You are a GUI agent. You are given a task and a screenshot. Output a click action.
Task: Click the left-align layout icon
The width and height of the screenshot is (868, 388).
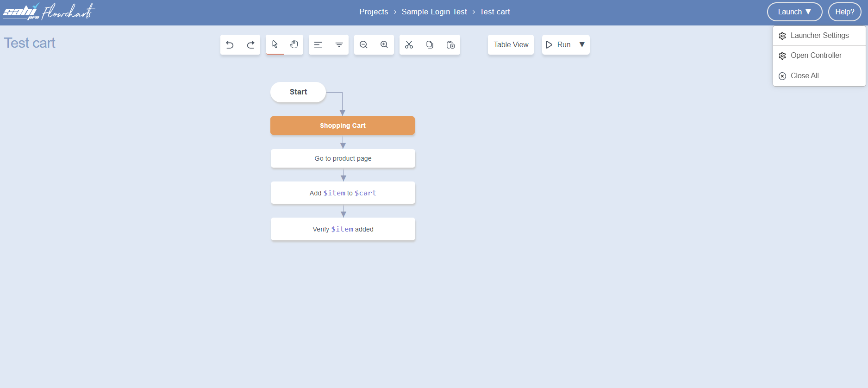point(318,45)
